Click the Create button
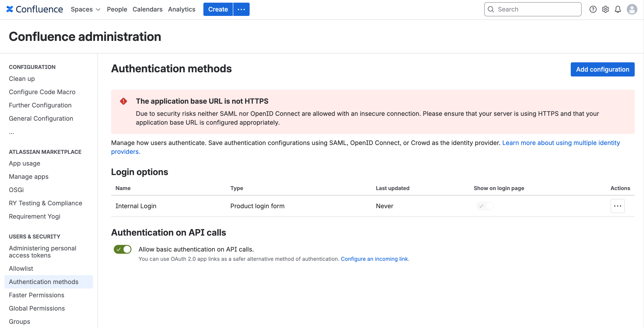Viewport: 644px width, 328px height. click(218, 9)
